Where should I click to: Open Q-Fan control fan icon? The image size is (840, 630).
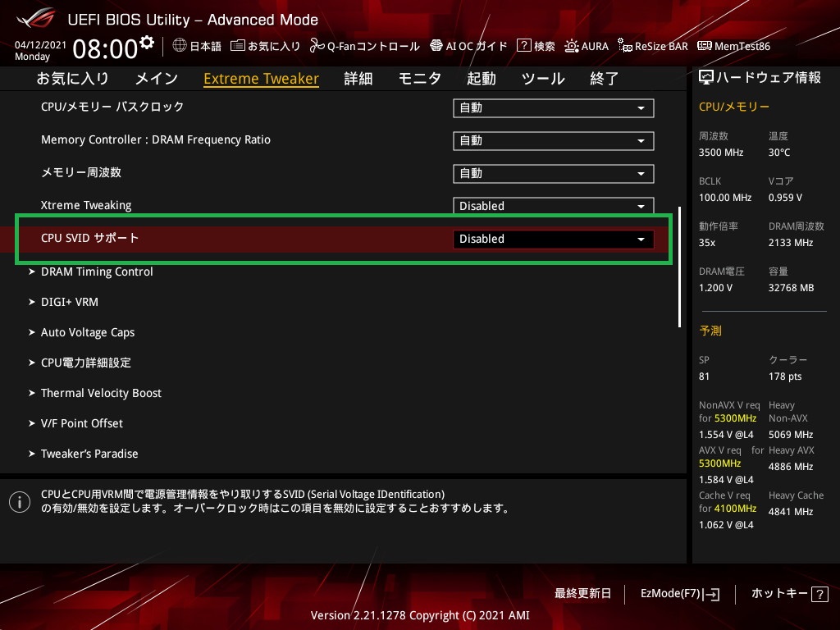click(317, 46)
